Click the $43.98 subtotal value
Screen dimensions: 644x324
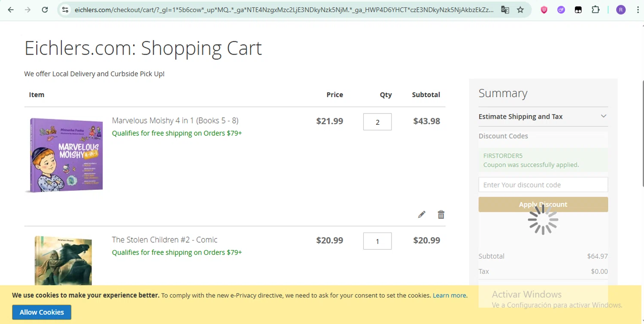426,121
